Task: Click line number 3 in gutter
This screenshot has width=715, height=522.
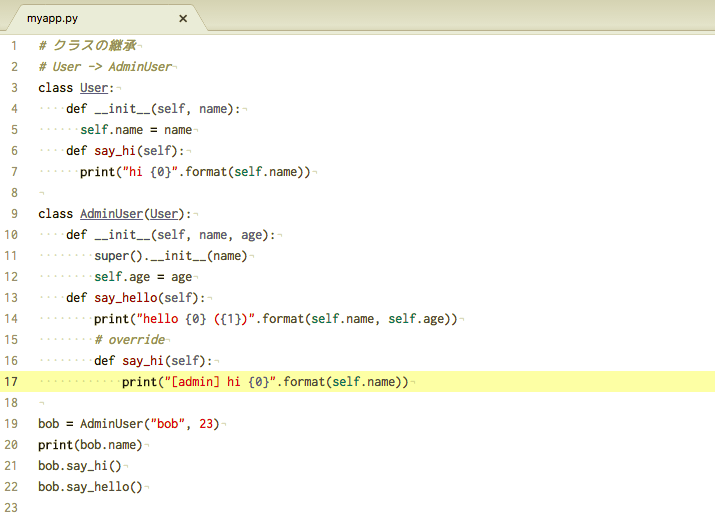Action: click(14, 87)
